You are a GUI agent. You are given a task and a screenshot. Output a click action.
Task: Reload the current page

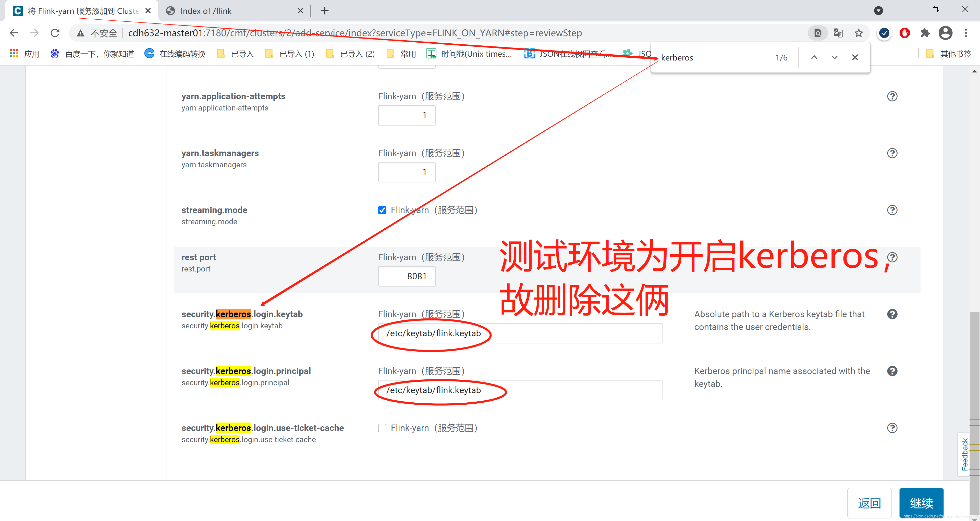pyautogui.click(x=55, y=33)
